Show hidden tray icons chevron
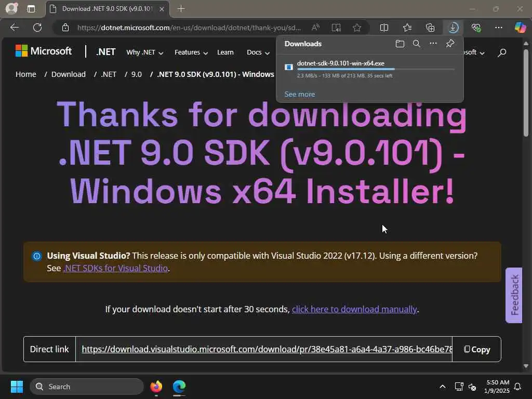This screenshot has height=399, width=532. click(443, 387)
